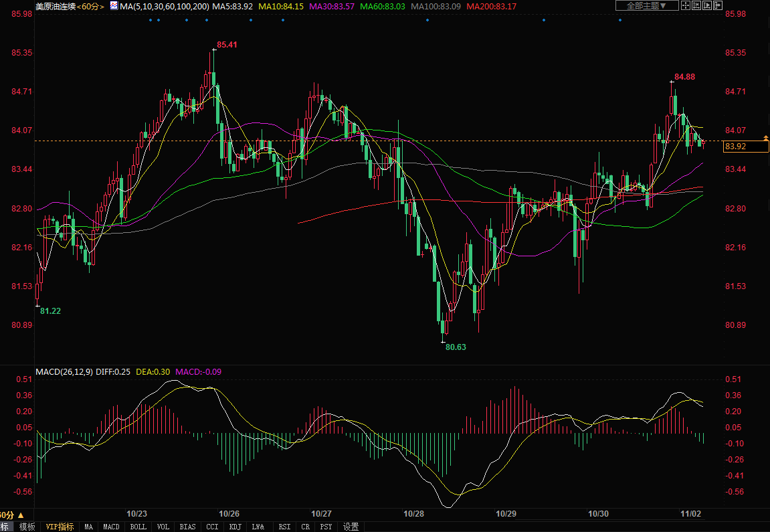770x532 pixels.
Task: Select the KDJ indicator tab
Action: pyautogui.click(x=235, y=527)
